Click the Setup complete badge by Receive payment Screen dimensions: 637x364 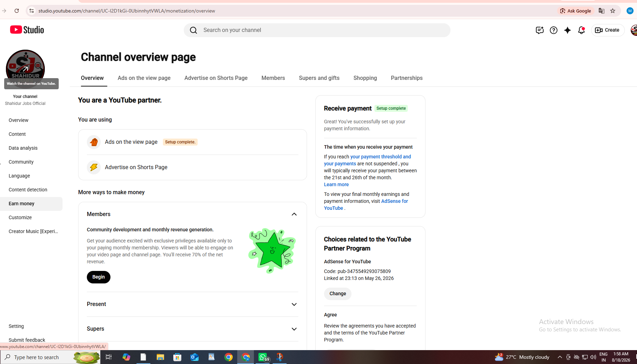coord(391,108)
